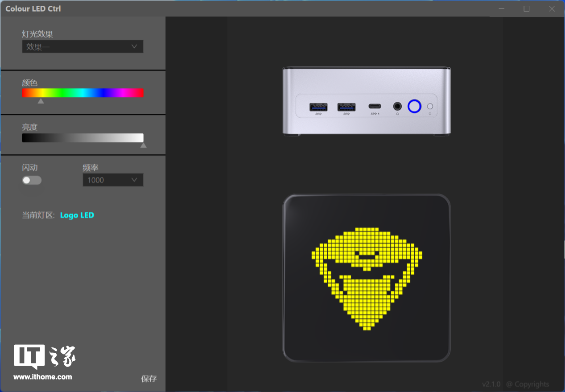Select the USB-C port on the front panel

pyautogui.click(x=375, y=107)
